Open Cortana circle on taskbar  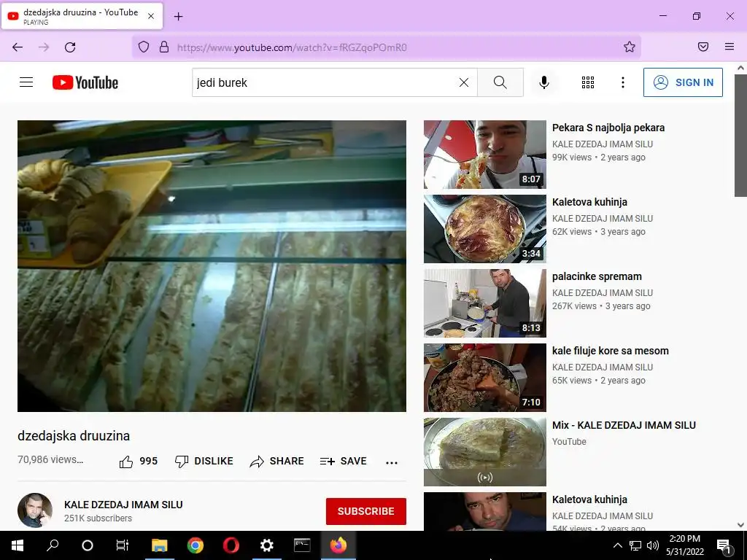coord(88,545)
